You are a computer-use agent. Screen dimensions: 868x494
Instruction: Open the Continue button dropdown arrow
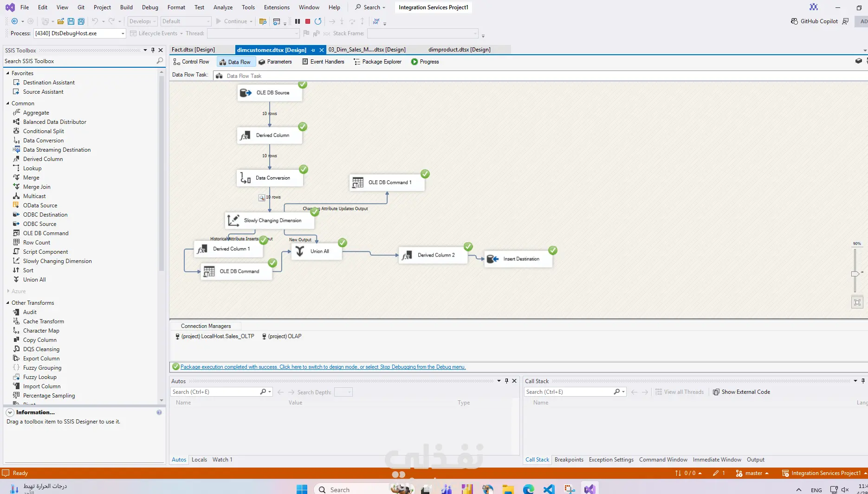(x=251, y=21)
